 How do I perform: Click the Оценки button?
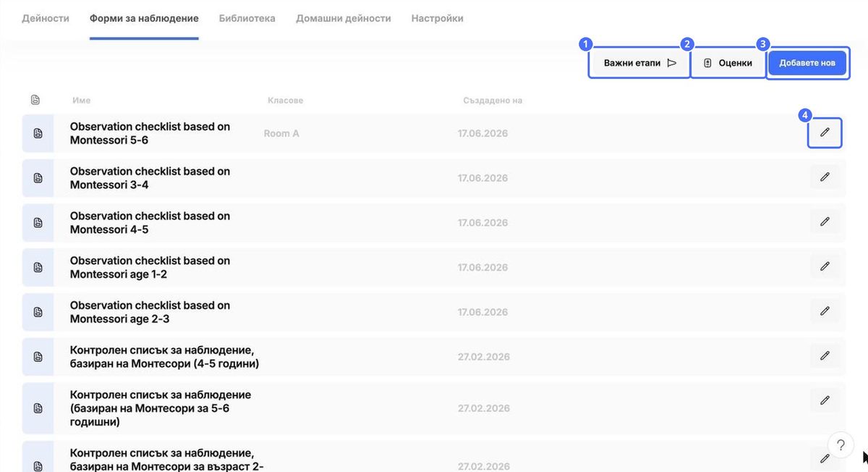tap(728, 63)
